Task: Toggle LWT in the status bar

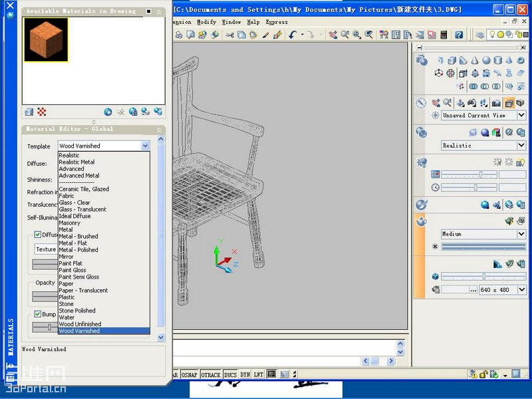Action: (259, 374)
